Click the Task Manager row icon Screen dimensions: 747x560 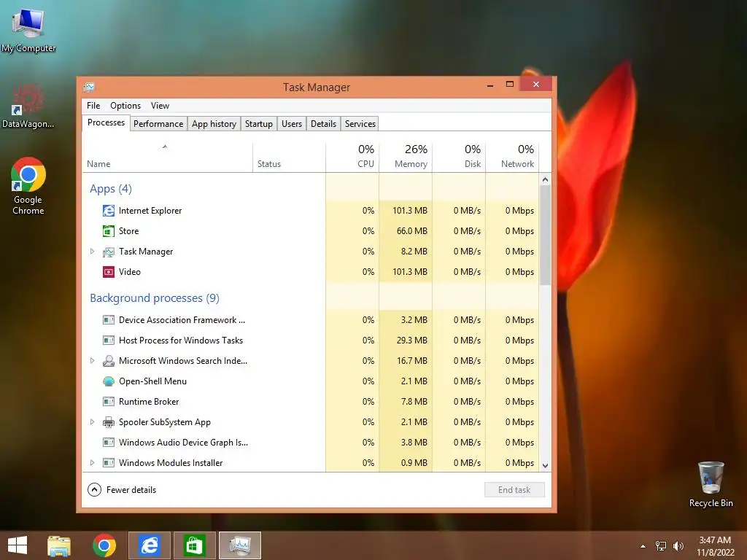(x=109, y=252)
